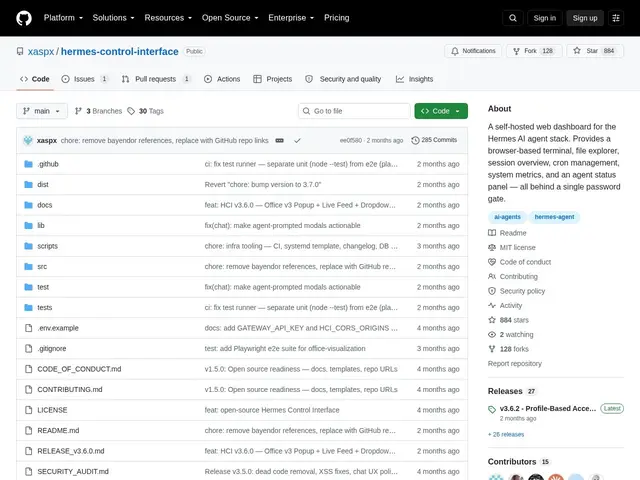Expand commit message ellipsis icon
The width and height of the screenshot is (640, 480).
280,140
